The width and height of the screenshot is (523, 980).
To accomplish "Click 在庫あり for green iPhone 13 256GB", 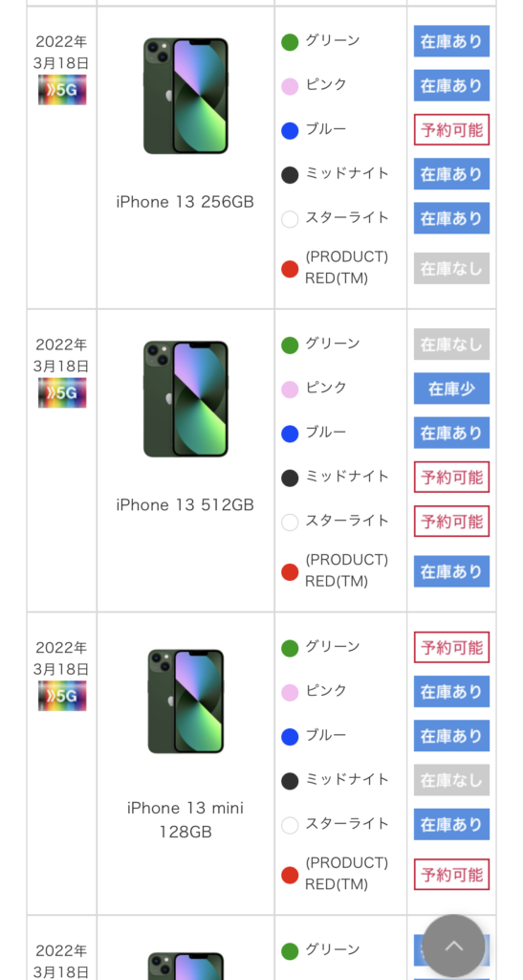I will click(451, 41).
